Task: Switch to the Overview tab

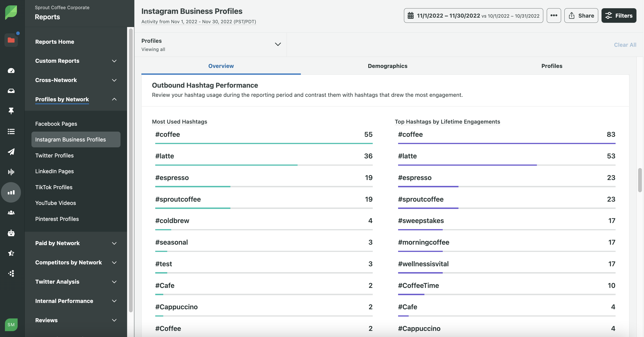Action: tap(221, 66)
